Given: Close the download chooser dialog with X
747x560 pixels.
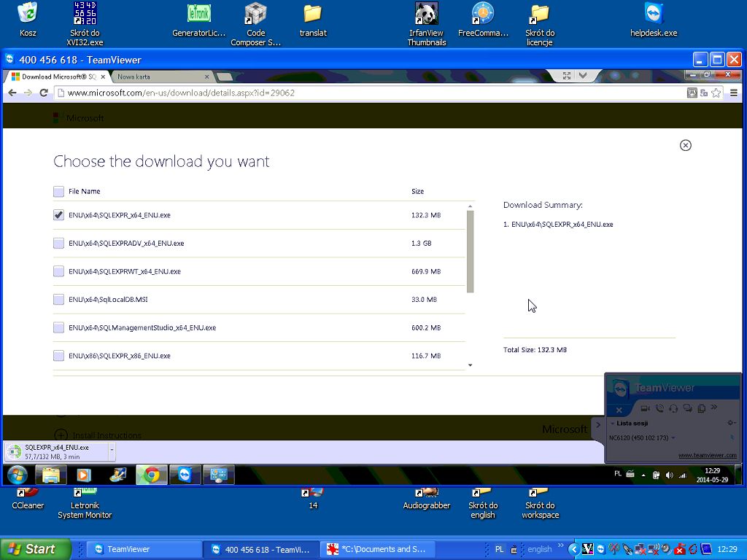Looking at the screenshot, I should (685, 145).
